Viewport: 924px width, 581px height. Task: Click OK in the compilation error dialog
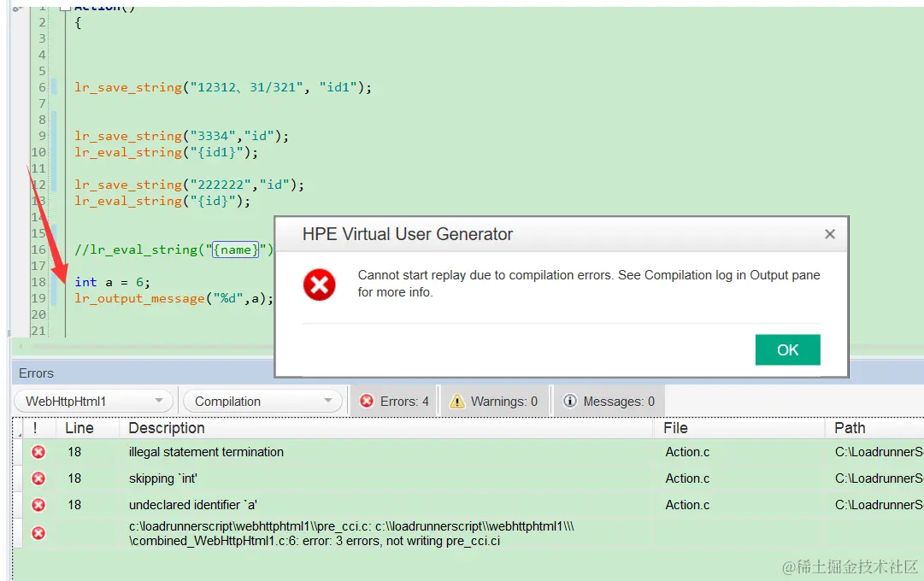(x=787, y=350)
